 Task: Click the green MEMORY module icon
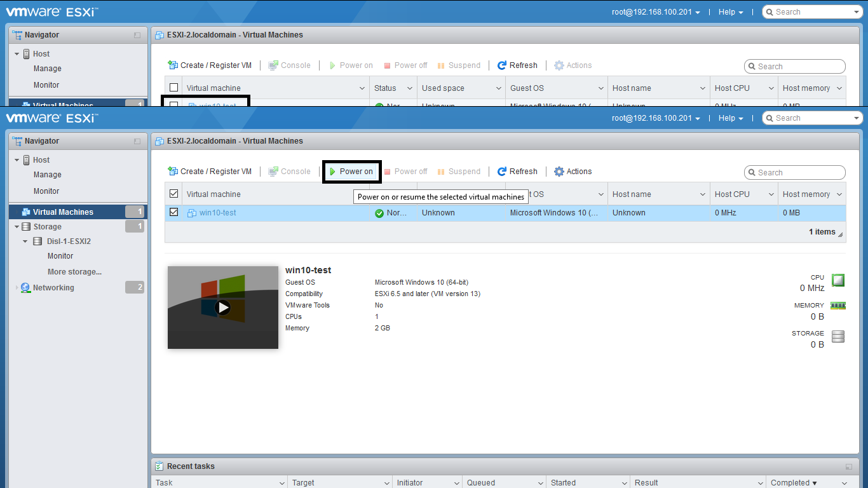click(838, 306)
